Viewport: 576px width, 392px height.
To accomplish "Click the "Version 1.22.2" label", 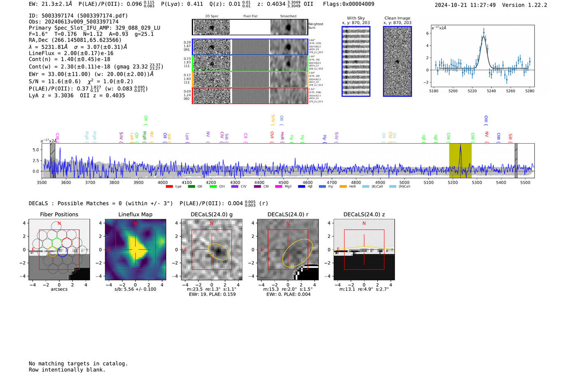I will click(525, 5).
